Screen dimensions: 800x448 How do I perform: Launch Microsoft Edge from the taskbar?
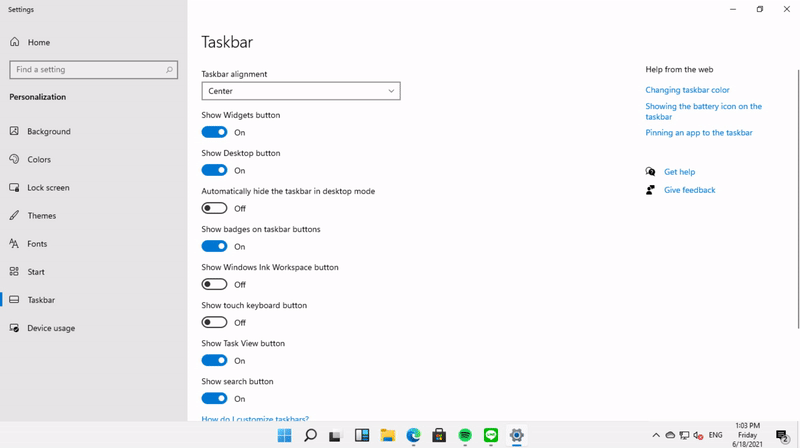(413, 435)
